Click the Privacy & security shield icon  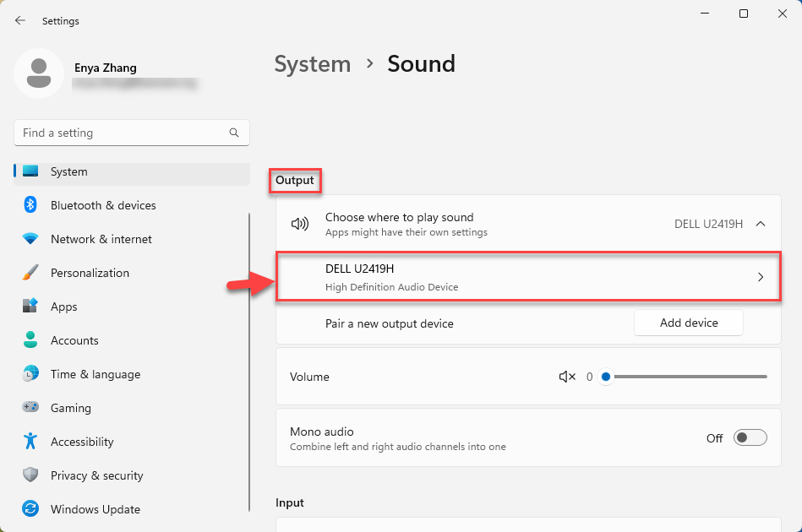(x=30, y=475)
